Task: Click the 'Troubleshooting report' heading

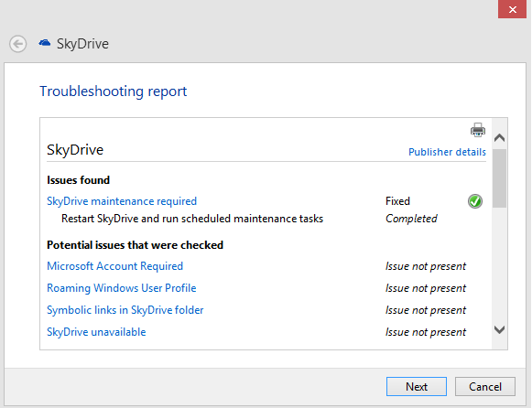Action: coord(113,91)
